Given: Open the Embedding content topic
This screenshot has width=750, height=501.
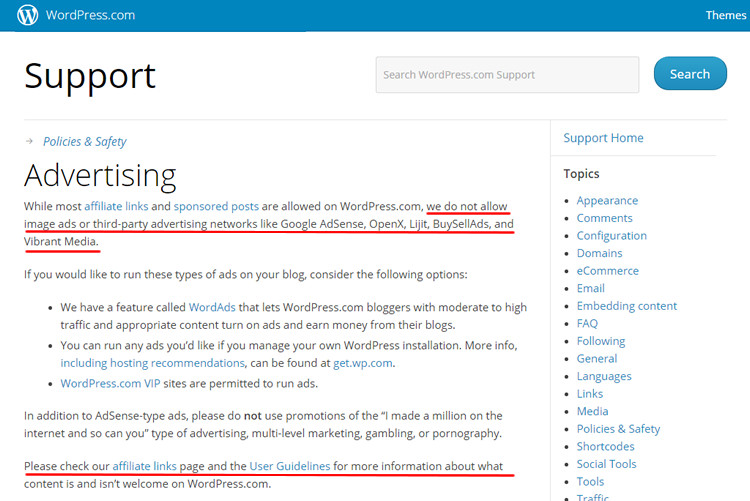Looking at the screenshot, I should click(x=627, y=306).
